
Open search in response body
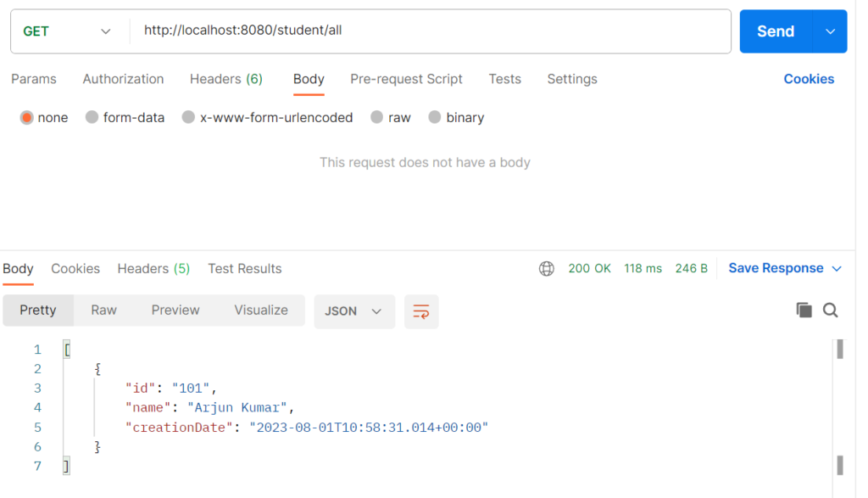(830, 311)
